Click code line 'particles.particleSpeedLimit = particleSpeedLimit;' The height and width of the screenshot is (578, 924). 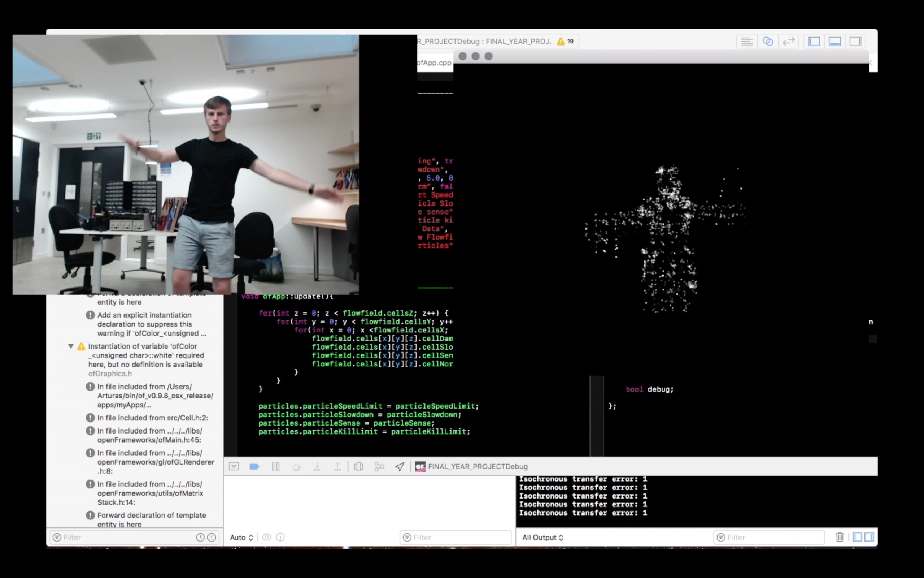tap(368, 406)
